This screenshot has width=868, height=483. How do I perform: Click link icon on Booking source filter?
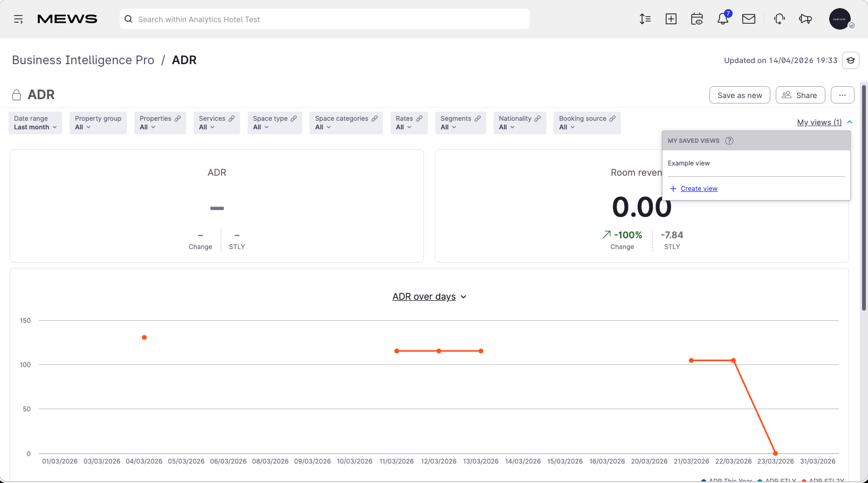coord(612,119)
